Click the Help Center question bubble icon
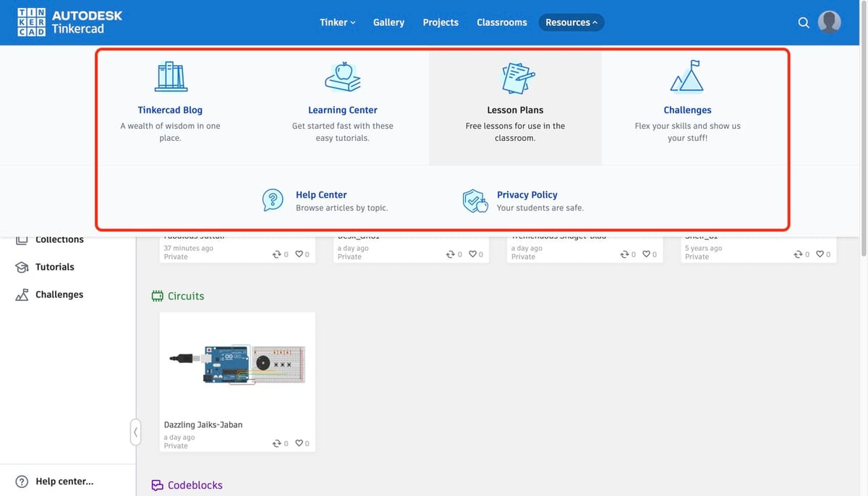Viewport: 868px width, 496px height. (x=273, y=200)
